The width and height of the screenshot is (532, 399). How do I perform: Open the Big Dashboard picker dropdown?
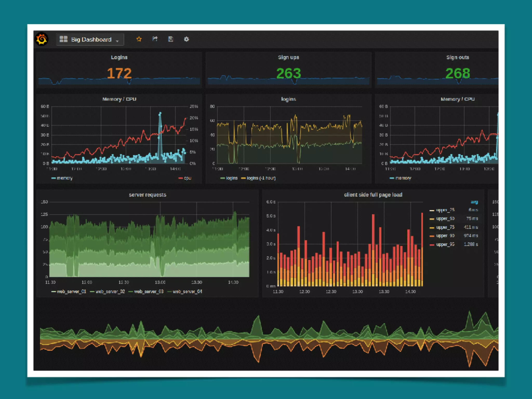91,39
